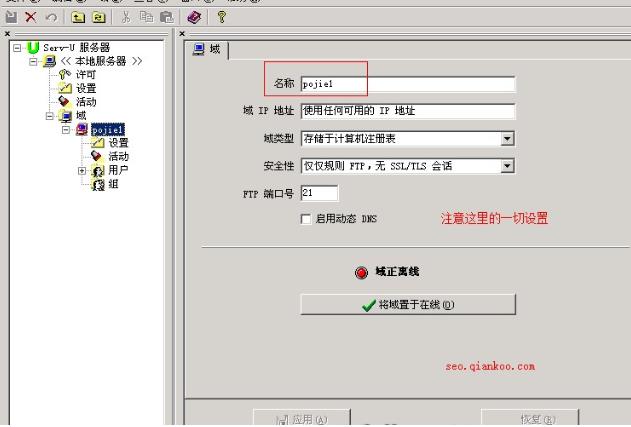Image resolution: width=631 pixels, height=427 pixels.
Task: Expand the 用户 tree node
Action: pos(82,171)
